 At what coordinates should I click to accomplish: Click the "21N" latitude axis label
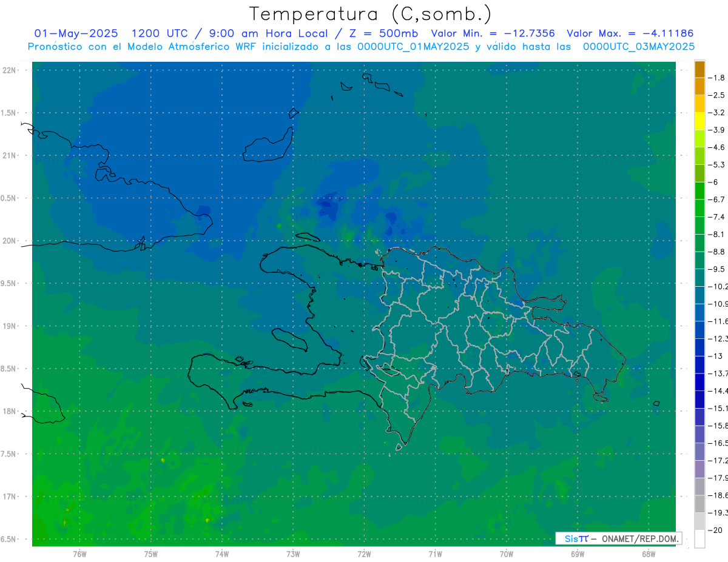pos(10,155)
